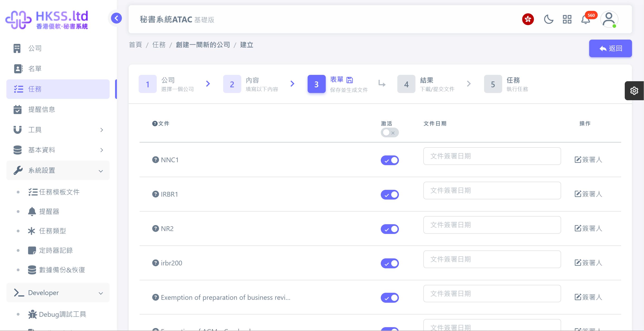Click the help icon beside IRBR1
This screenshot has height=331, width=644.
[155, 194]
